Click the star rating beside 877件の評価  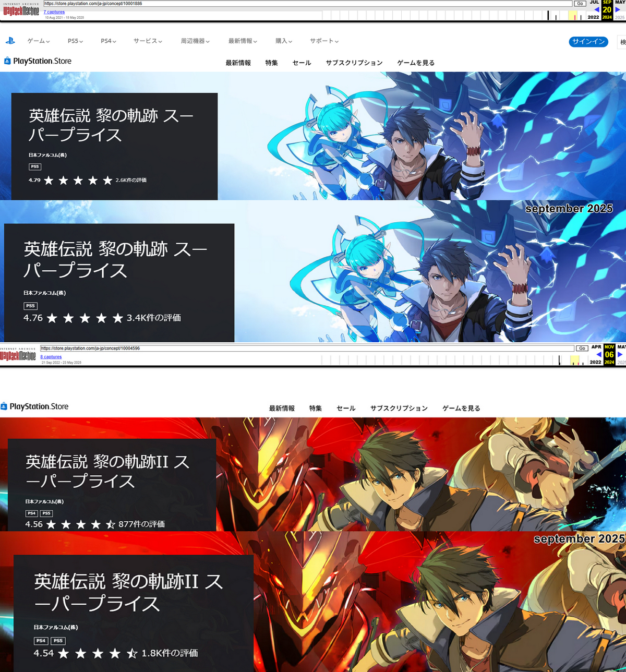pyautogui.click(x=81, y=524)
